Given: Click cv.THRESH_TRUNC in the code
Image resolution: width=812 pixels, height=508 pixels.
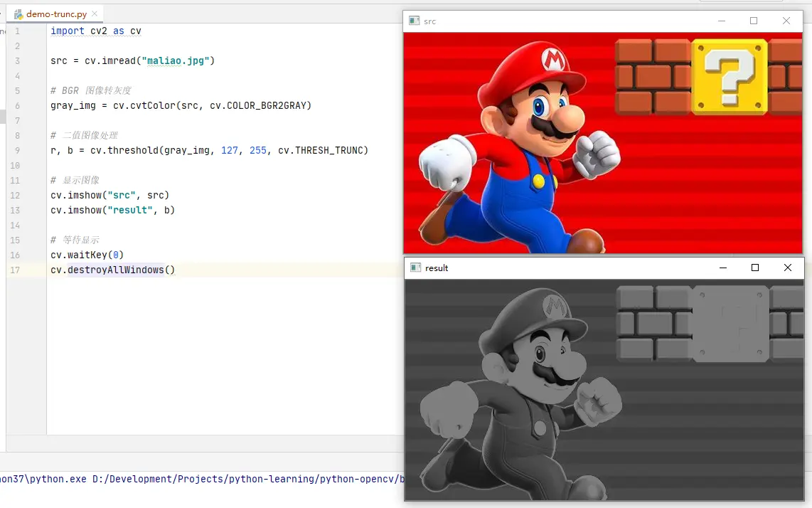Looking at the screenshot, I should 321,150.
